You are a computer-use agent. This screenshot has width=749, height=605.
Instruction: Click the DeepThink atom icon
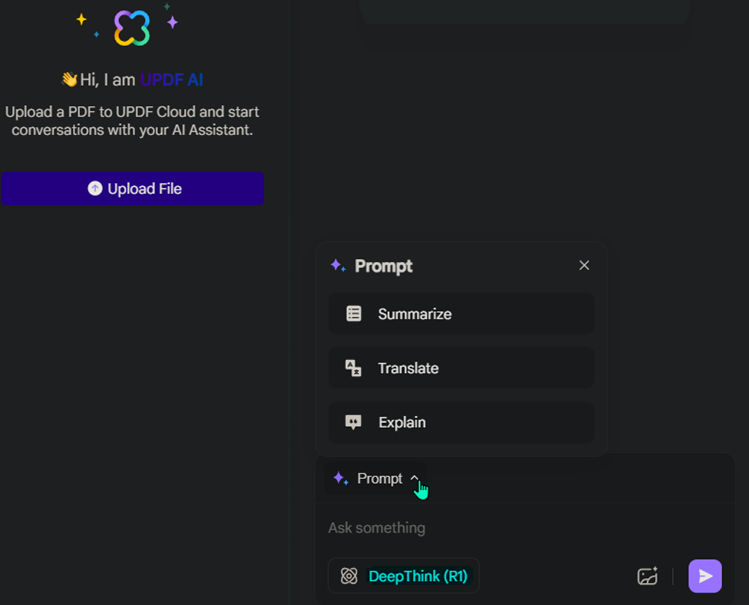tap(349, 576)
